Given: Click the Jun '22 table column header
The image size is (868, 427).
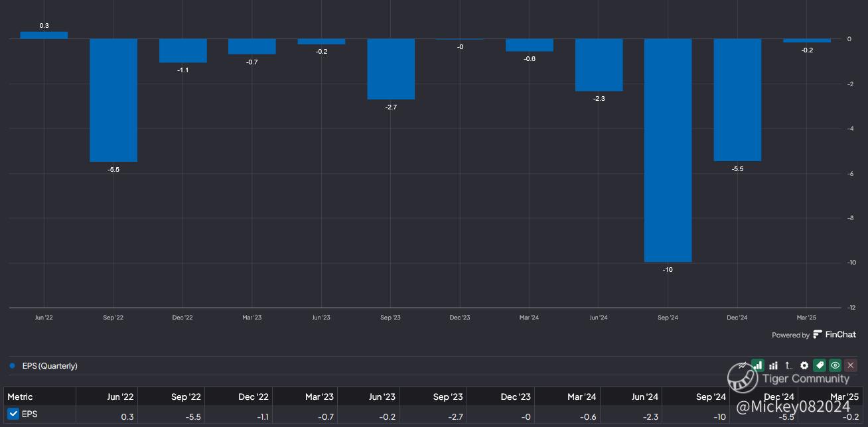Looking at the screenshot, I should point(120,396).
